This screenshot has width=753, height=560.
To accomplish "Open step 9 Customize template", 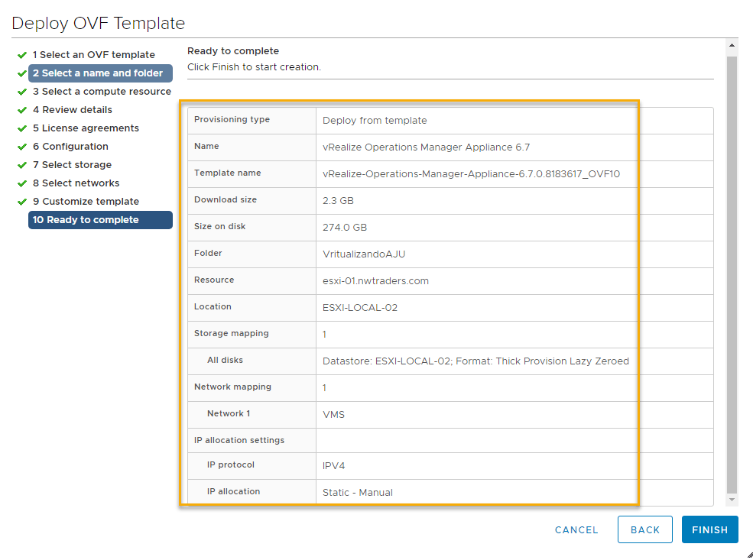I will pos(86,202).
